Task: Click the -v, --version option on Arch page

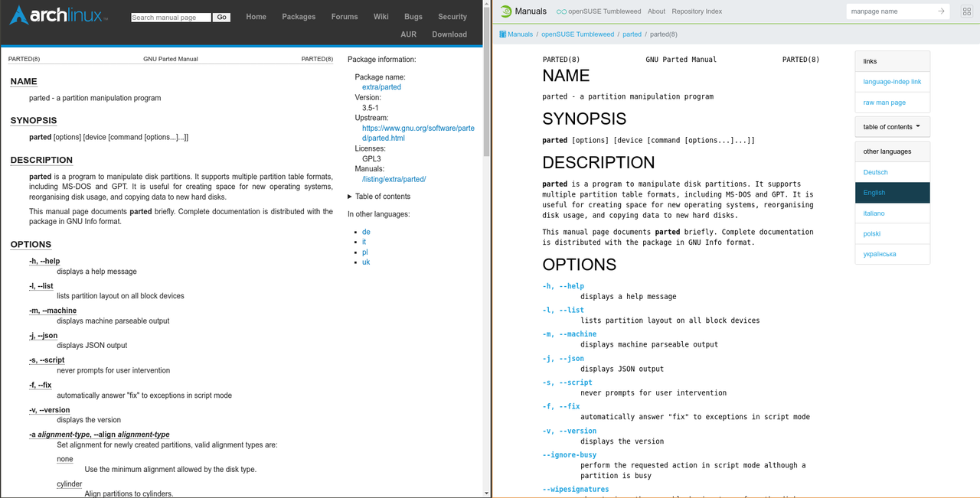Action: (49, 410)
